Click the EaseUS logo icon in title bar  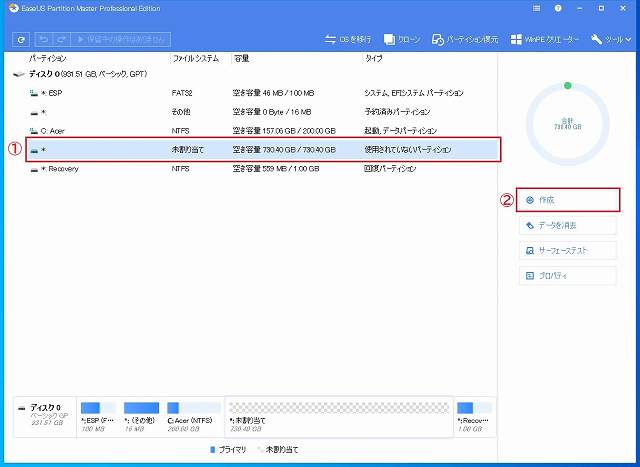[13, 8]
